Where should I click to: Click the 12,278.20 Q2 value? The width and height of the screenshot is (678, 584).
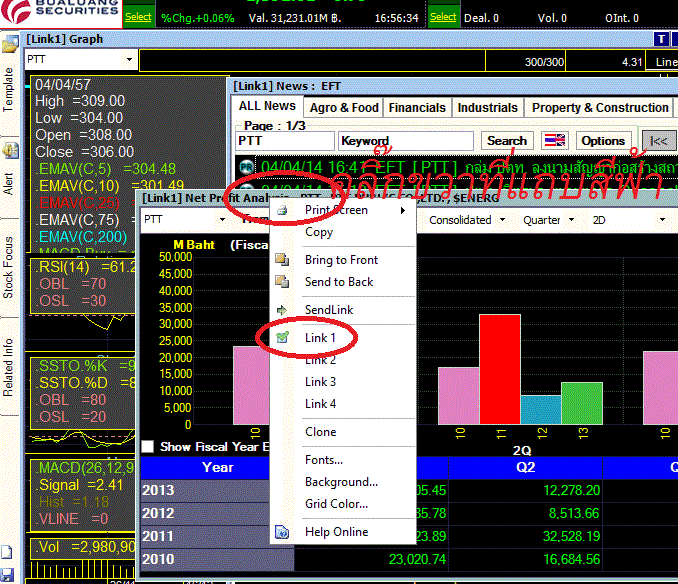pyautogui.click(x=572, y=490)
